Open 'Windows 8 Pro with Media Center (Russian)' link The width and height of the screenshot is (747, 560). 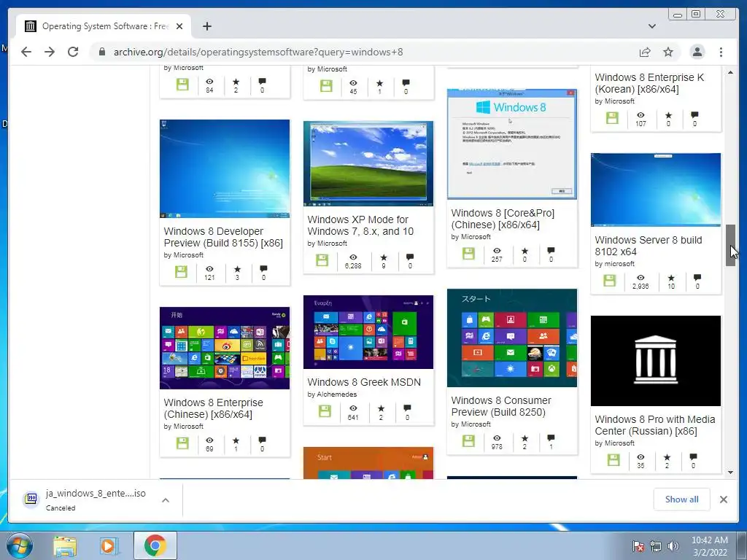[655, 425]
